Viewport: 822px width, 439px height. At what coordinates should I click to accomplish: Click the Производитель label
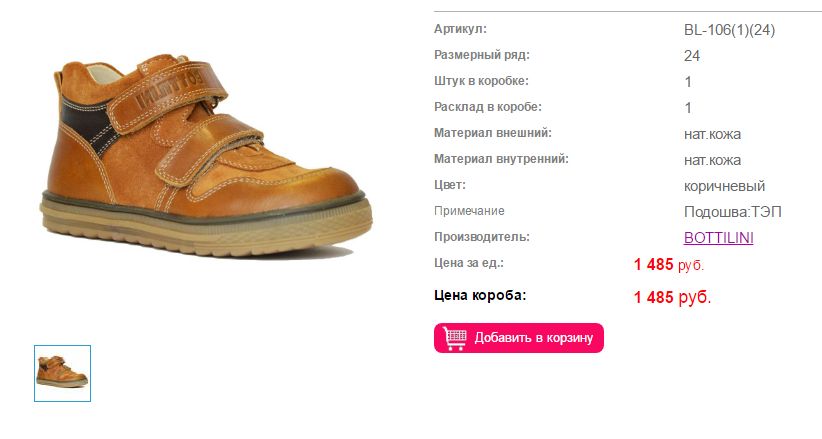(481, 237)
